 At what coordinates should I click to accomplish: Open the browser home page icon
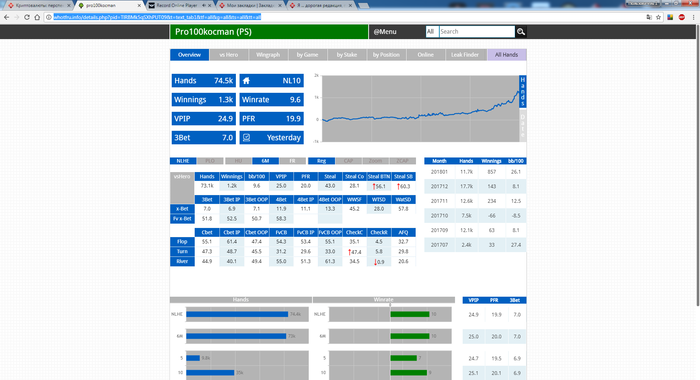37,17
